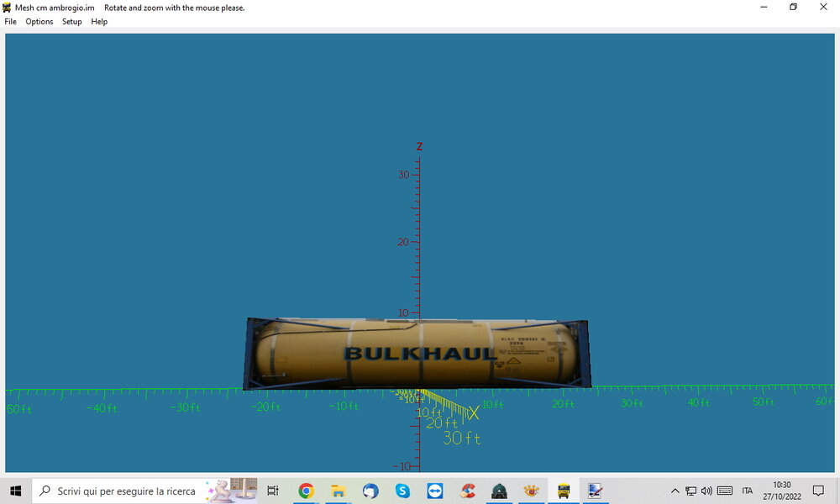This screenshot has height=504, width=840.
Task: Open the notification center icon
Action: (x=818, y=491)
